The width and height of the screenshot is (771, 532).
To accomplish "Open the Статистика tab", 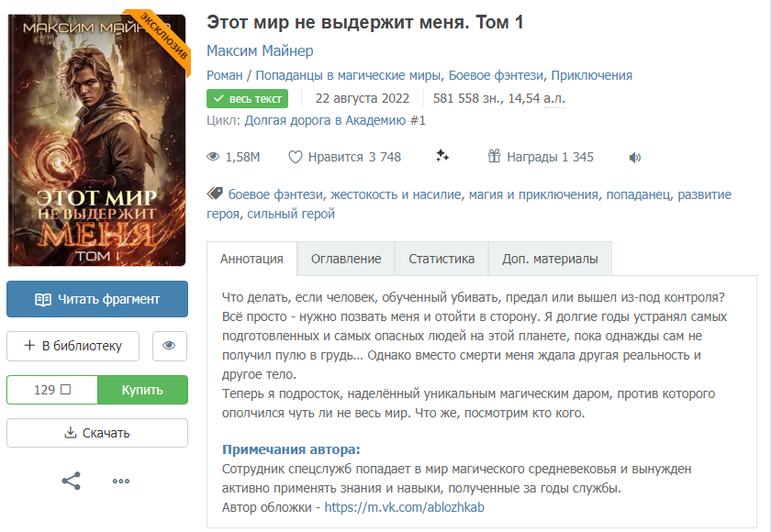I will tap(441, 259).
